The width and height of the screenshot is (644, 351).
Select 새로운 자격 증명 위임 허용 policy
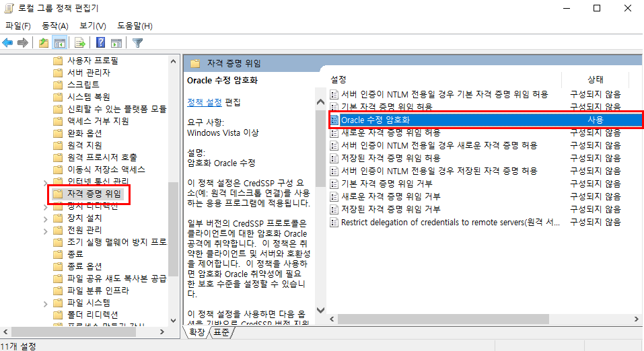(390, 132)
